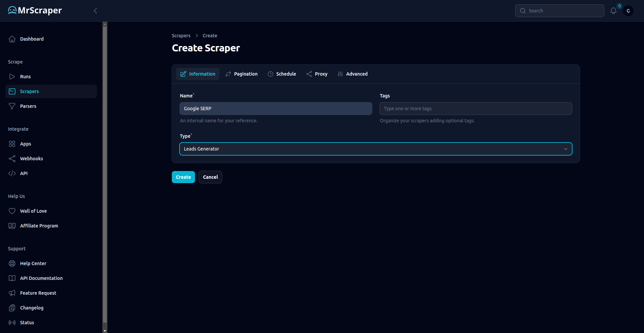
Task: Click the Dashboard home icon
Action: [12, 39]
